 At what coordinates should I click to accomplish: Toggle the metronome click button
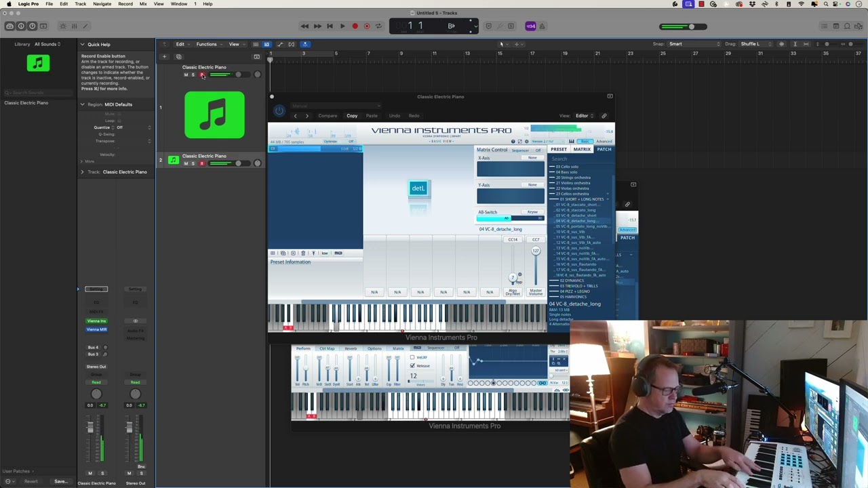click(x=544, y=26)
